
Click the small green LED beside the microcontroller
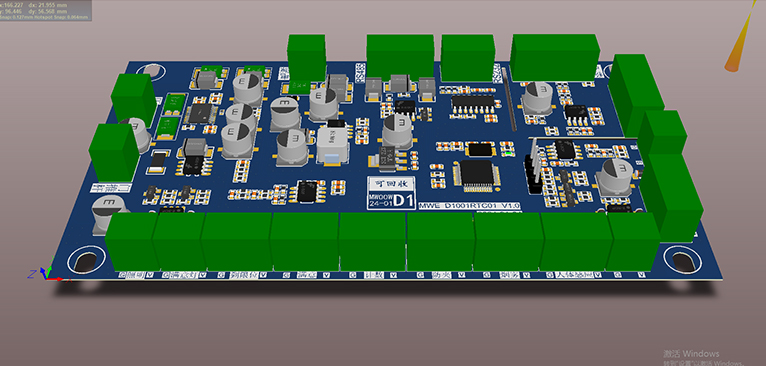pyautogui.click(x=509, y=154)
